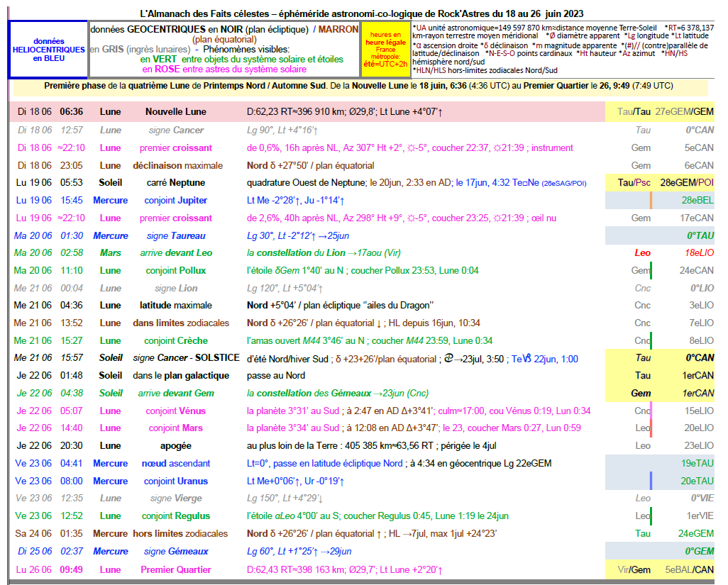Image resolution: width=728 pixels, height=585 pixels.
Task: Click the "Première phase de la quatrième Lune" banner
Action: 360,86
